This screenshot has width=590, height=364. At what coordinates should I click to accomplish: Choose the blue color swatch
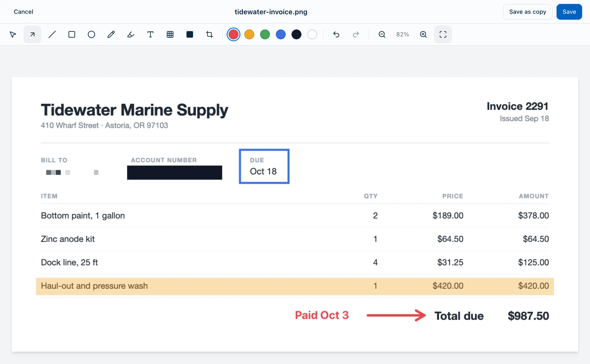(x=281, y=34)
